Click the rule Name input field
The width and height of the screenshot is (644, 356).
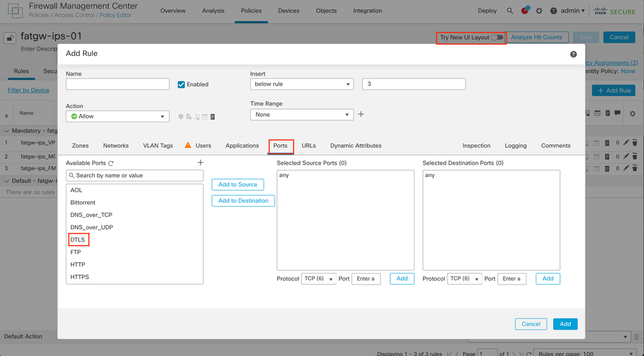[x=117, y=84]
